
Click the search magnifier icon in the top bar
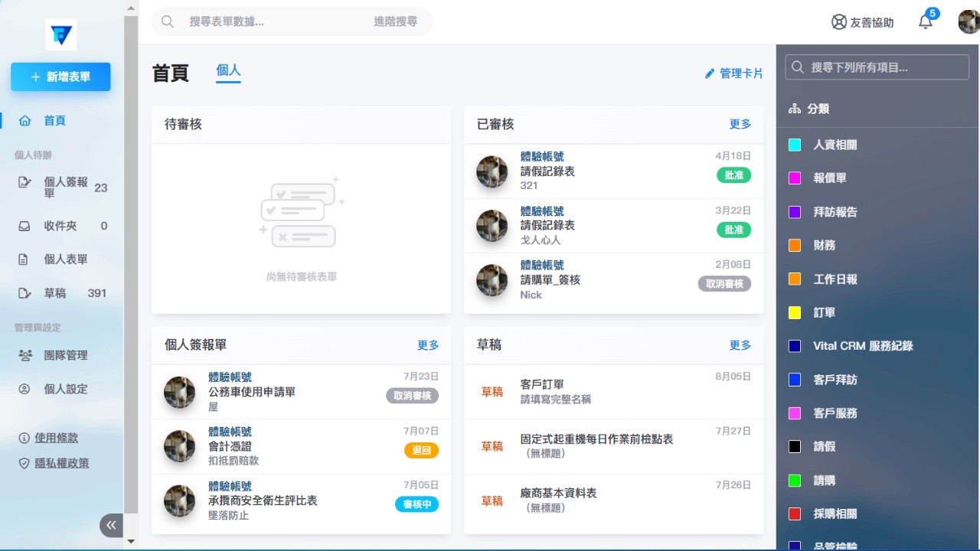(168, 21)
